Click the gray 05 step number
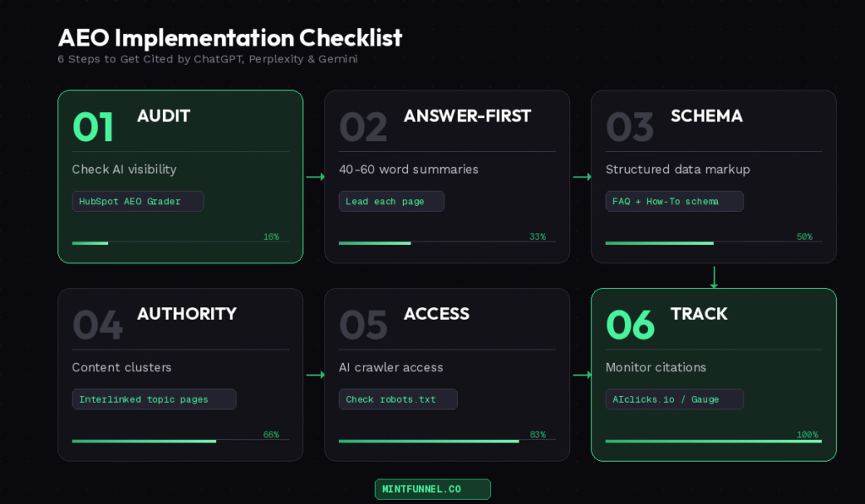Viewport: 865px width, 504px height. [x=363, y=325]
